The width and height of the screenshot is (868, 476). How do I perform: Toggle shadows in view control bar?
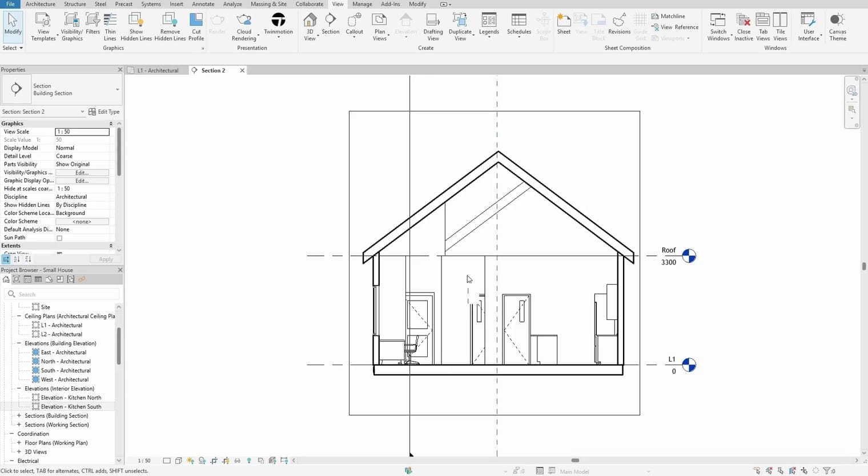click(x=202, y=461)
